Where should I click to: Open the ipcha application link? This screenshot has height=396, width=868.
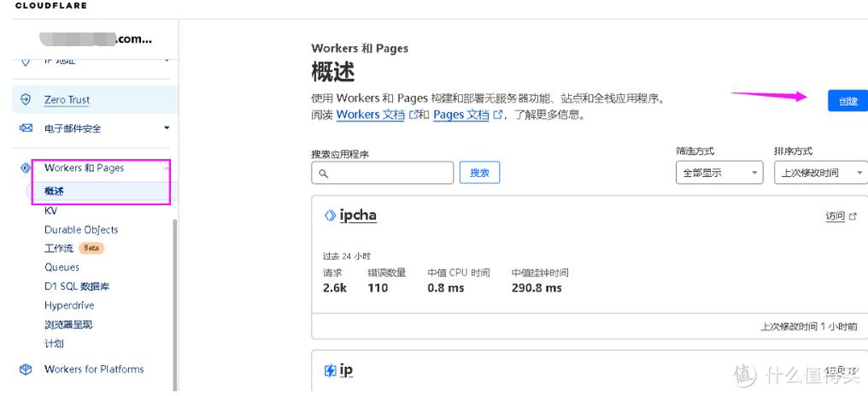[358, 216]
